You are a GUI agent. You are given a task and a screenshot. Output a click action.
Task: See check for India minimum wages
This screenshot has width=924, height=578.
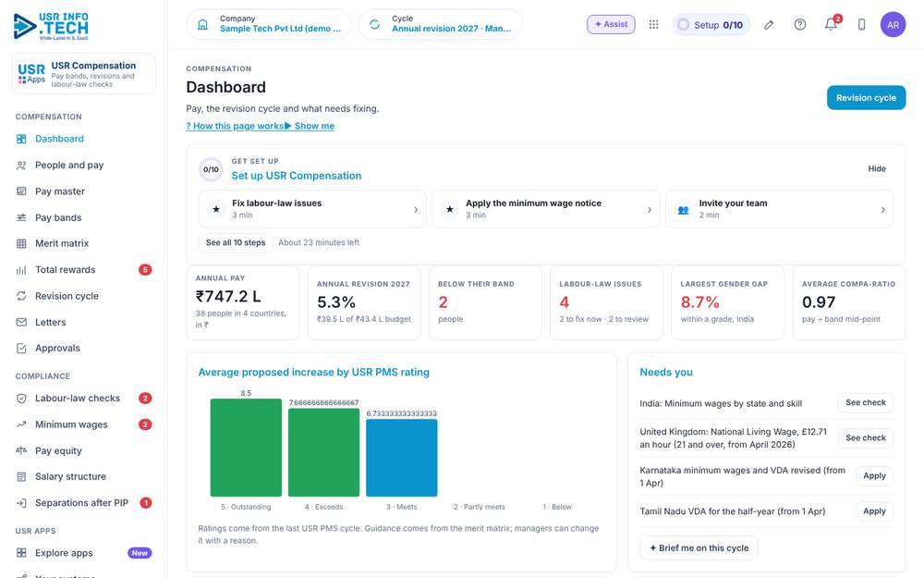(865, 403)
